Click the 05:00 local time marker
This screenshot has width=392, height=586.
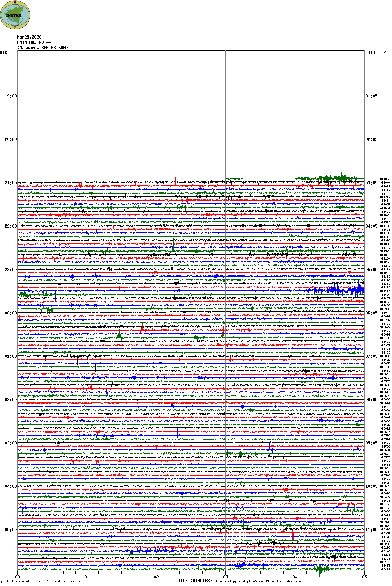pyautogui.click(x=10, y=530)
